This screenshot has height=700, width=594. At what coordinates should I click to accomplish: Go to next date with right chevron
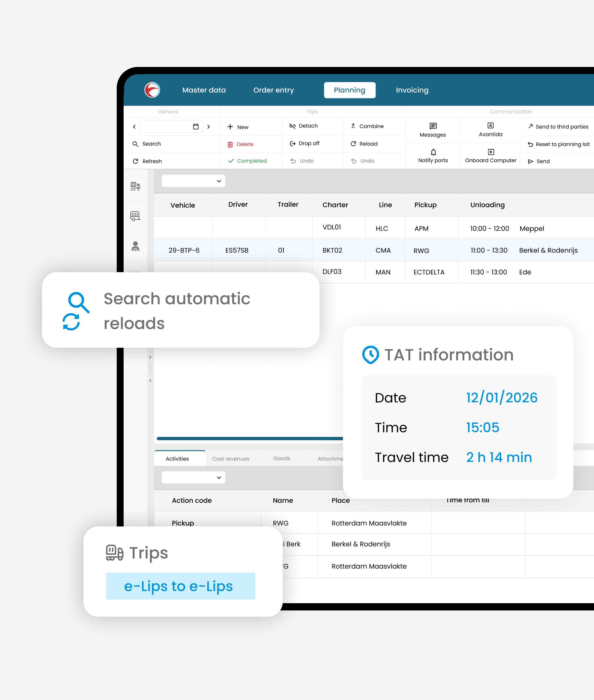point(208,127)
